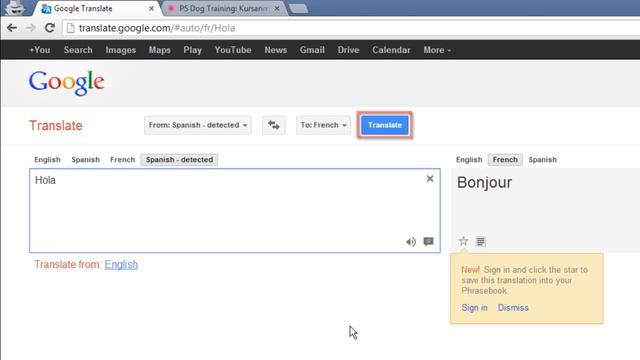Open From: Spanish - detected dropdown
640x360 pixels.
[x=198, y=125]
